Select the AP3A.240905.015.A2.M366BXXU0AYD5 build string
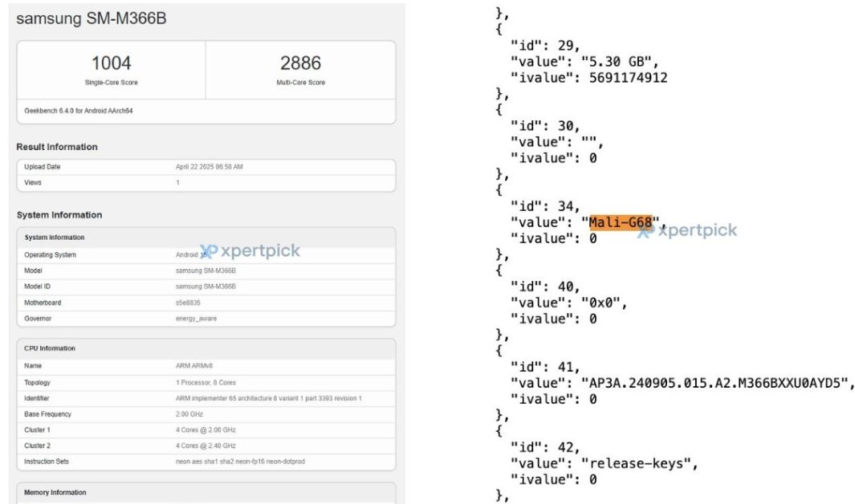Screen dimensions: 855x504 point(715,383)
